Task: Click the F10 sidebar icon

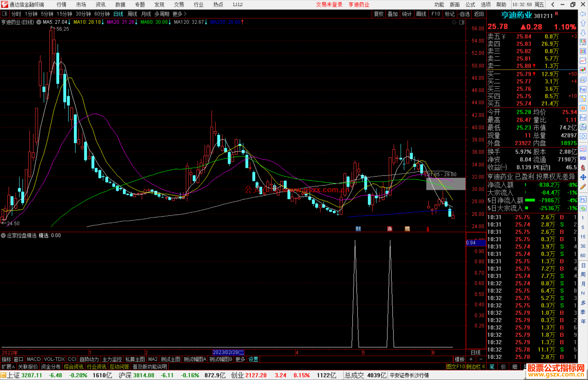Action: tap(583, 89)
